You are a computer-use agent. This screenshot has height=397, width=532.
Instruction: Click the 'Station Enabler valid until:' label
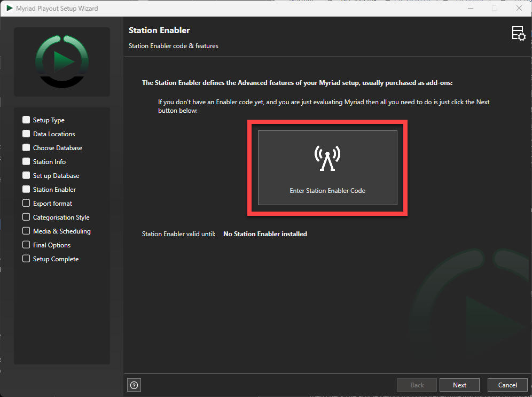(178, 234)
